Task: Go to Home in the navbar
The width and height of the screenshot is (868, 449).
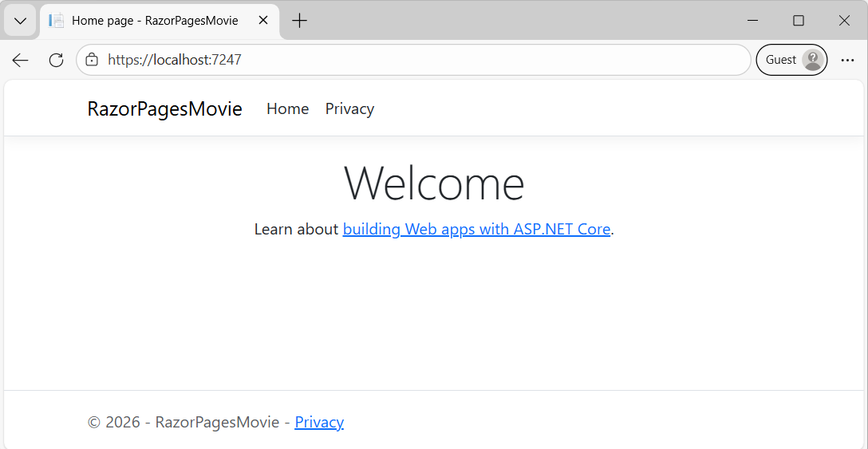Action: pyautogui.click(x=288, y=109)
